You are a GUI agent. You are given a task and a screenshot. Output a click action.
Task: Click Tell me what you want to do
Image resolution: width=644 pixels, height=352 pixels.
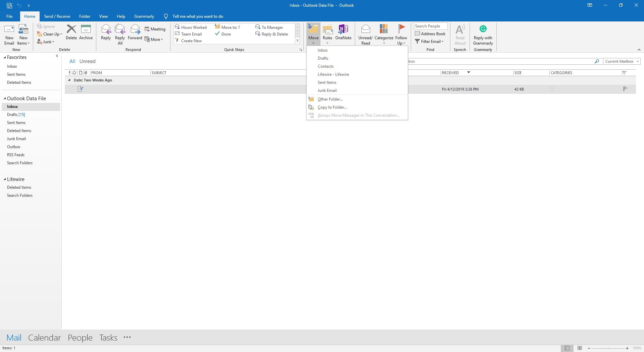tap(198, 16)
